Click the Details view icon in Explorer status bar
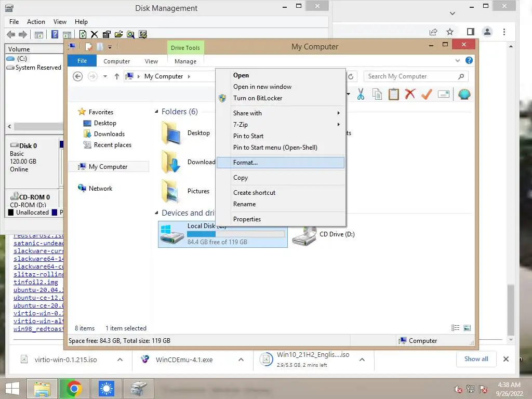 [455, 328]
